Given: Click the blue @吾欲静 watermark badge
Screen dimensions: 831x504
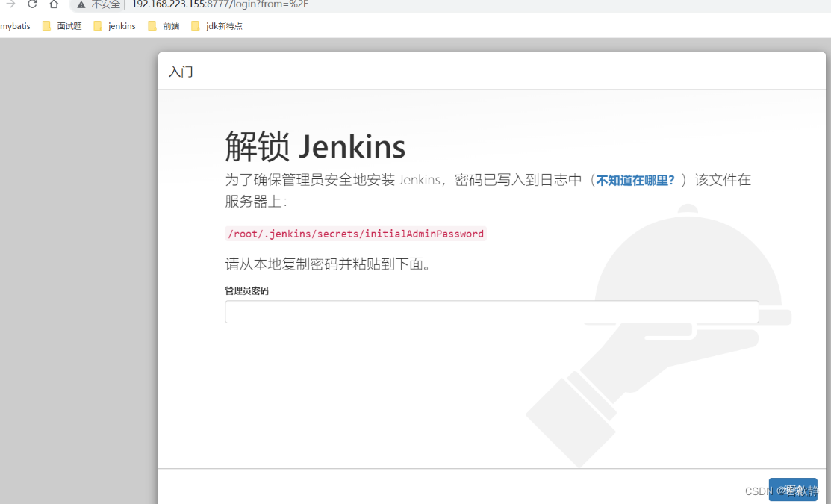Looking at the screenshot, I should (x=793, y=490).
